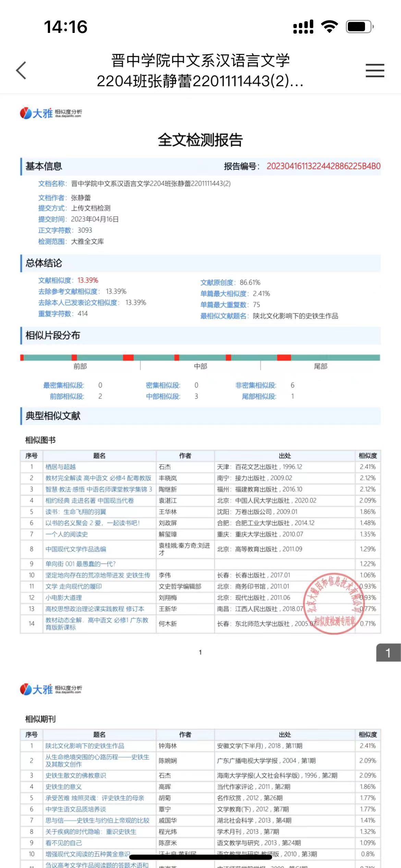The image size is (401, 868).
Task: Tap the page number 1 indicator badge
Action: pos(389,653)
